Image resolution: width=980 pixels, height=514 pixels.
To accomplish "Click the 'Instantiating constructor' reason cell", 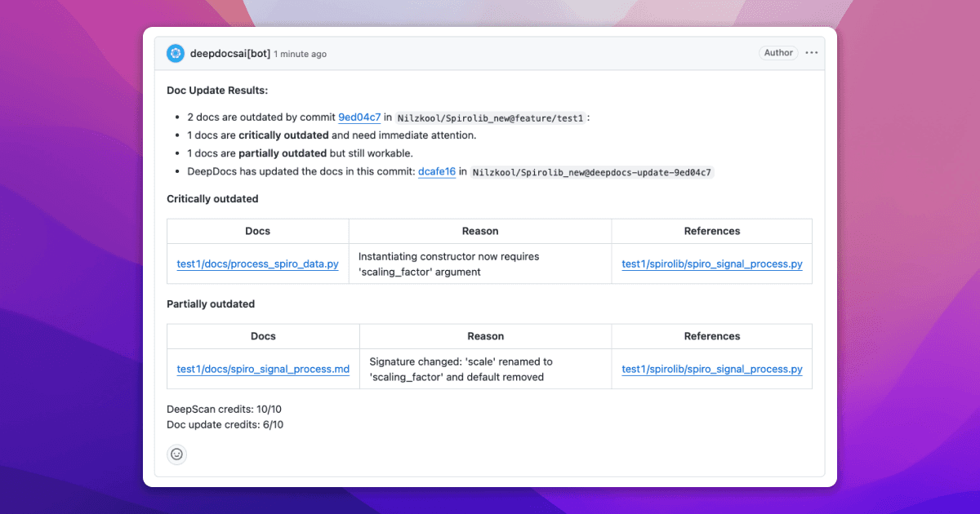I will [x=448, y=264].
